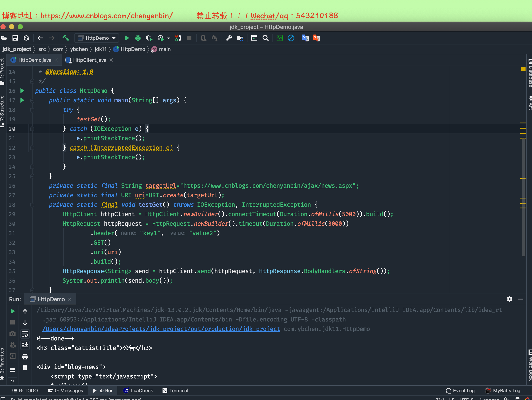Toggle soft-wrap in Run console
The image size is (532, 400).
click(25, 334)
